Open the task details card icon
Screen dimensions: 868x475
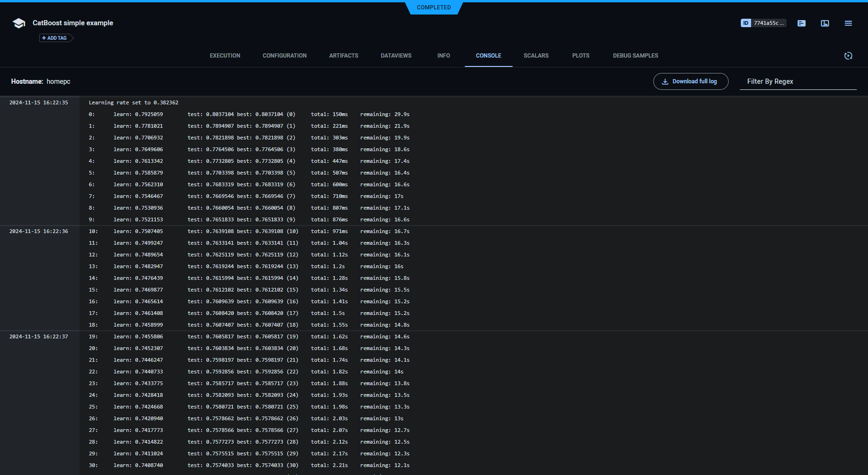[x=802, y=23]
